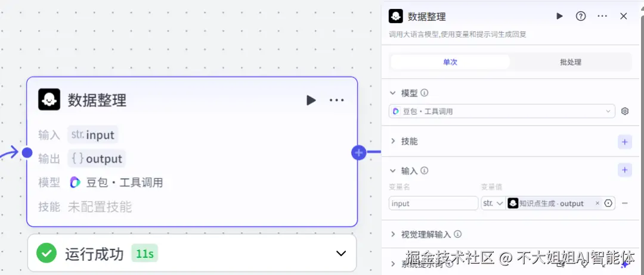Click the 数据整理 title in the side panel
The width and height of the screenshot is (644, 275).
point(427,17)
